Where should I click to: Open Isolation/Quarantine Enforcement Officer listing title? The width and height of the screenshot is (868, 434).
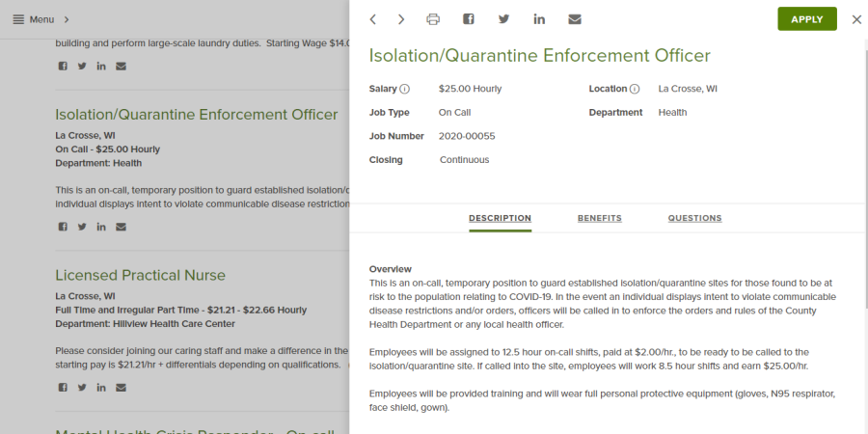pos(196,115)
